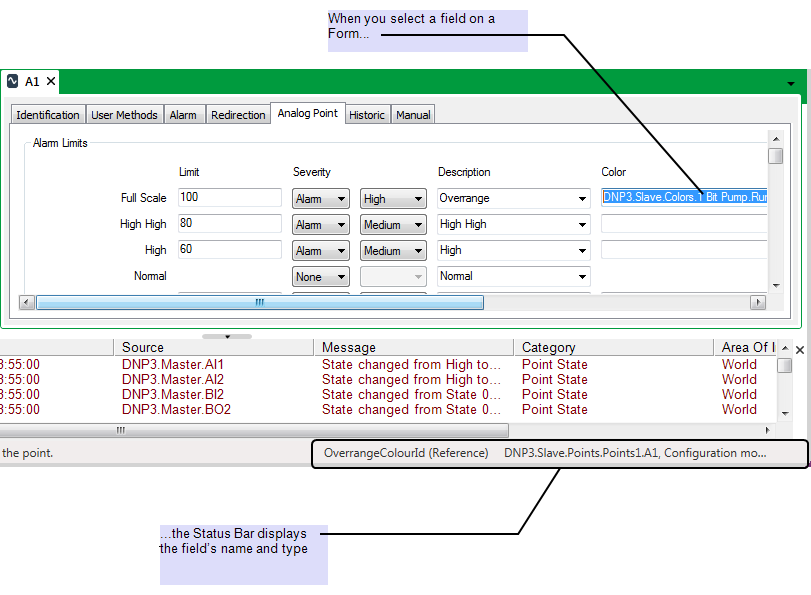Screen dimensions: 811x595
Task: Open the Redirection tab
Action: (x=238, y=115)
